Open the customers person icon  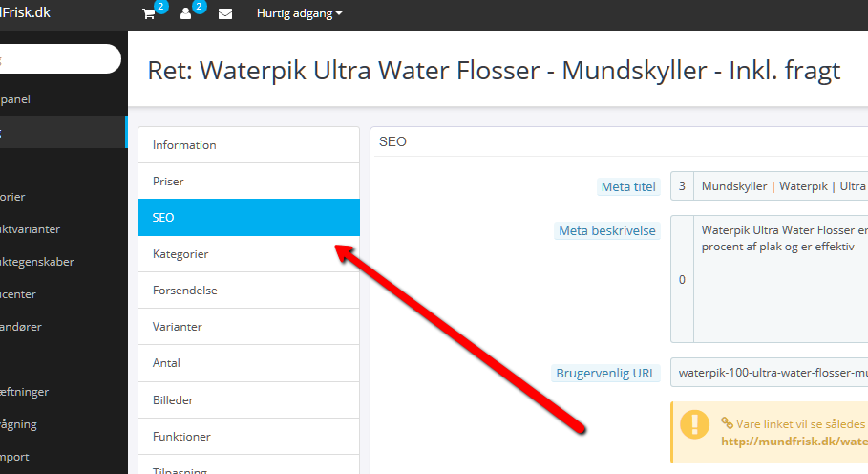point(185,13)
